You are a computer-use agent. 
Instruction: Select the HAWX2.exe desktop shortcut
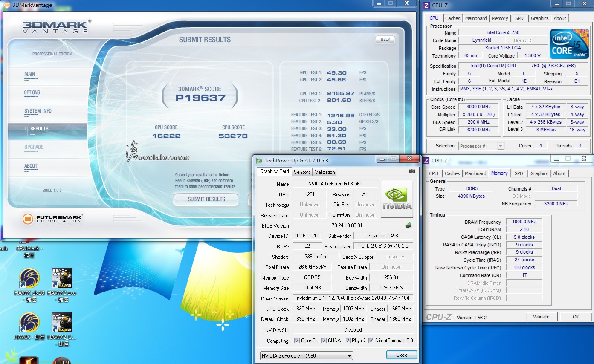[x=62, y=285]
